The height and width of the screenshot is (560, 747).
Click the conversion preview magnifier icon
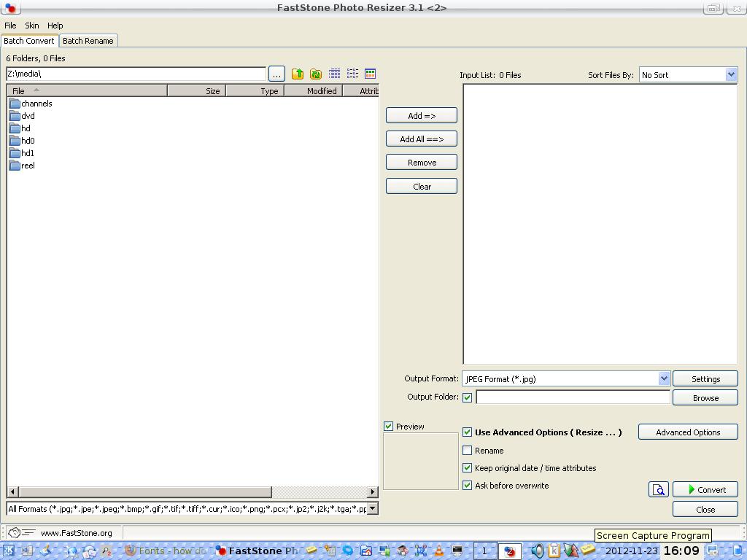tap(659, 489)
